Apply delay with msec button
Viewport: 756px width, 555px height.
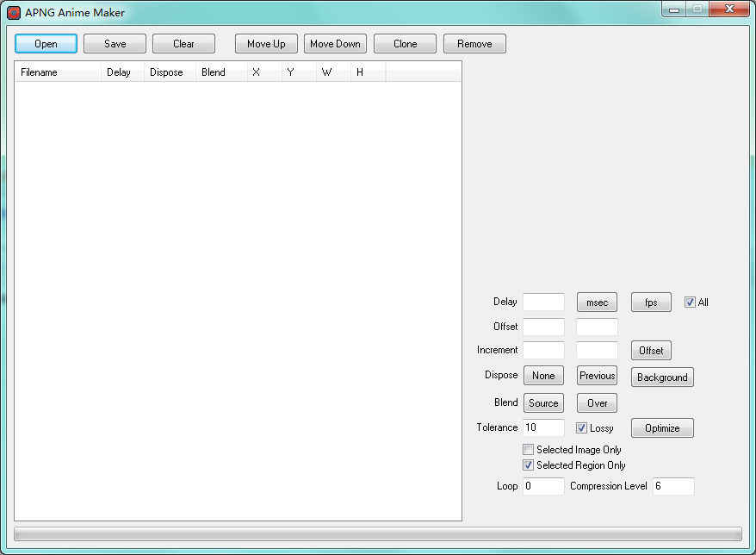(x=597, y=302)
